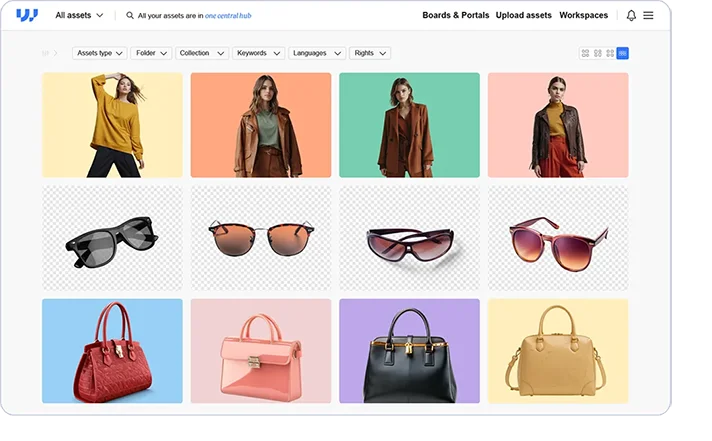Open the Collection filter dropdown
Viewport: 712px width, 441px height.
[202, 53]
